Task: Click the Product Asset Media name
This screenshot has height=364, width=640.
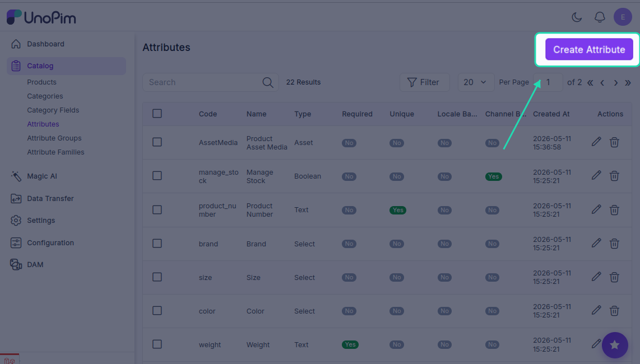Action: [x=267, y=143]
